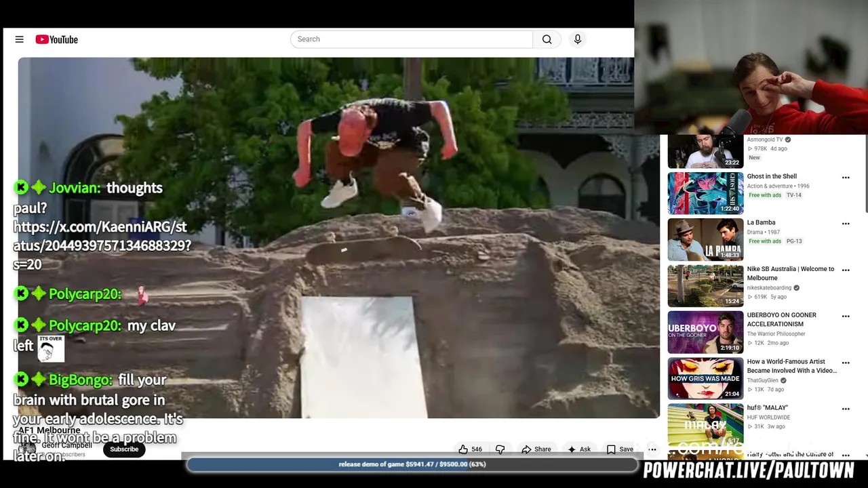Screen dimensions: 868x488
Task: Click the 546 likes count
Action: pos(477,449)
